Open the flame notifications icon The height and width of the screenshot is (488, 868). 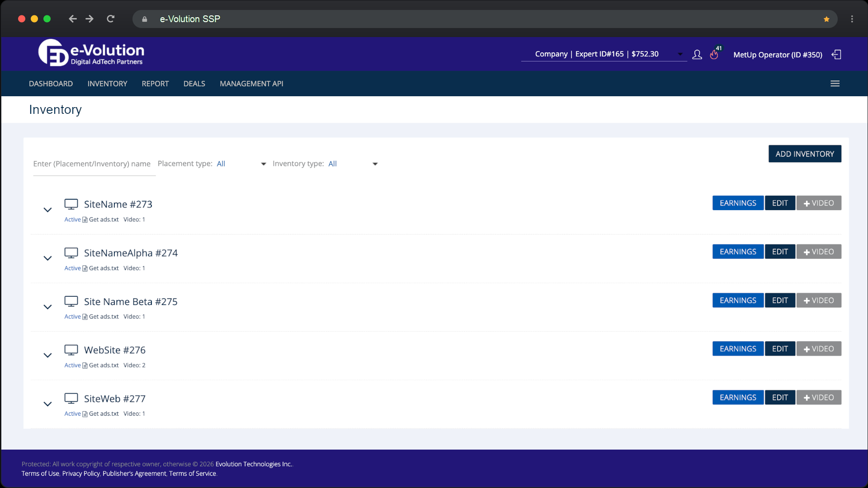pos(714,55)
